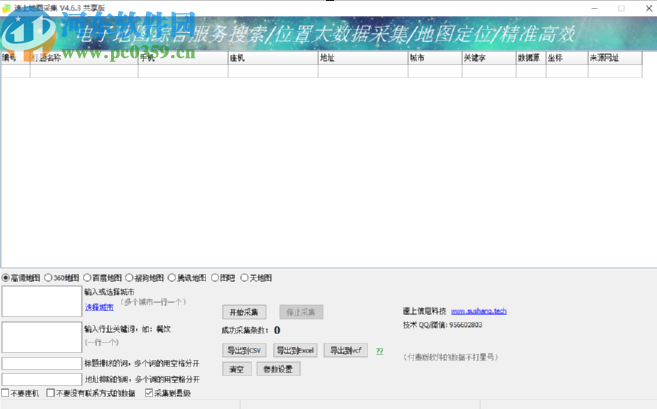The height and width of the screenshot is (409, 657).
Task: Click the 开始采集 button
Action: pyautogui.click(x=244, y=312)
